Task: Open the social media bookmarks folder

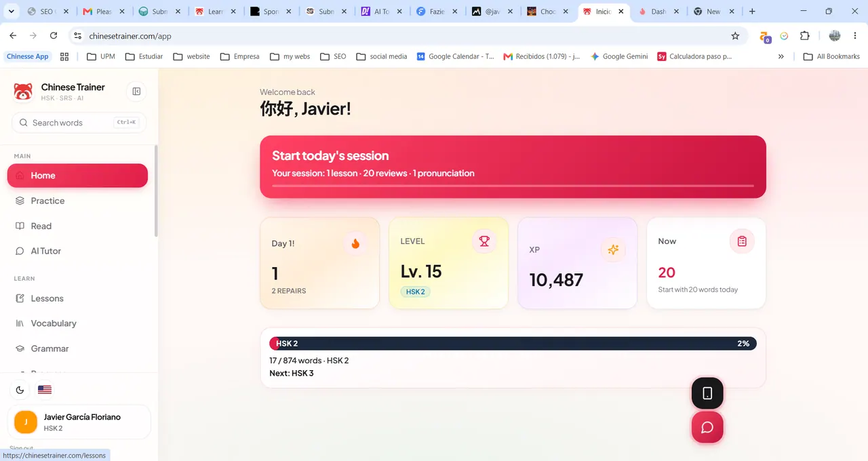Action: click(381, 56)
